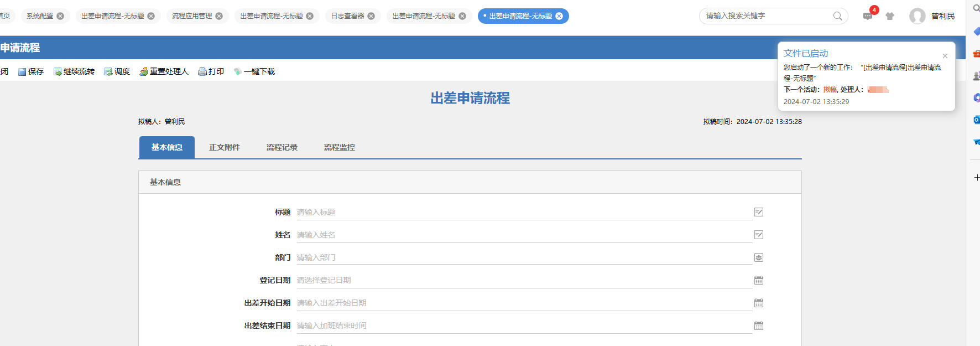
Task: Click 一键下载 one-click download
Action: pos(254,71)
